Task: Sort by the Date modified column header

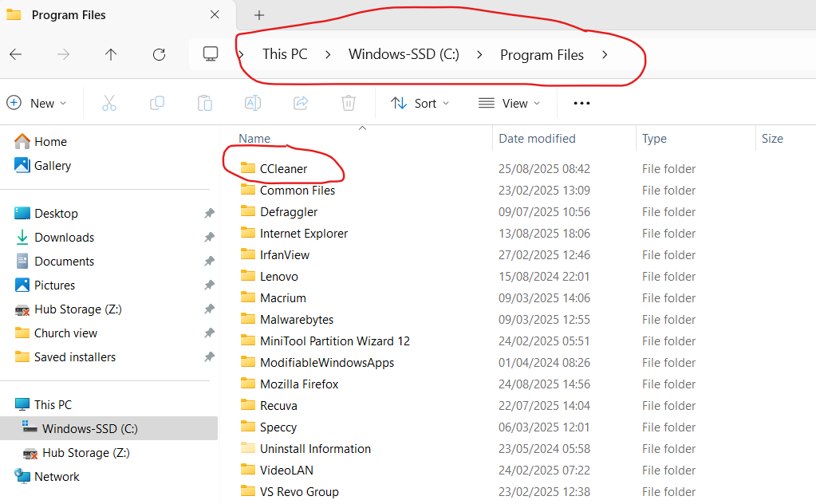Action: coord(537,139)
